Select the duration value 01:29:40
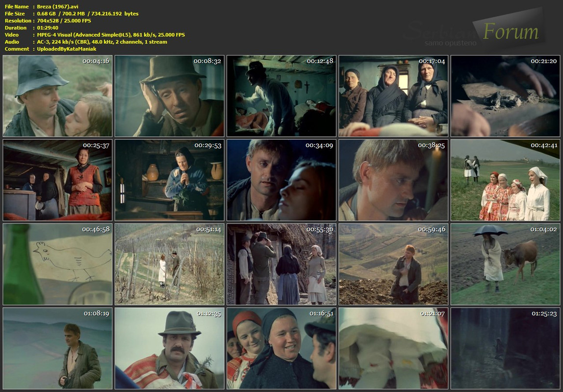The image size is (563, 392). pos(48,27)
